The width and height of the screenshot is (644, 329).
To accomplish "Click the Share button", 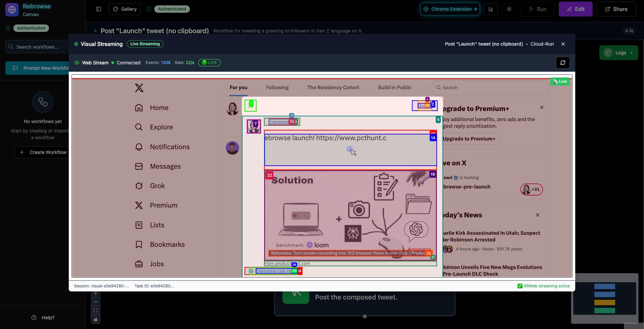I will coord(616,9).
